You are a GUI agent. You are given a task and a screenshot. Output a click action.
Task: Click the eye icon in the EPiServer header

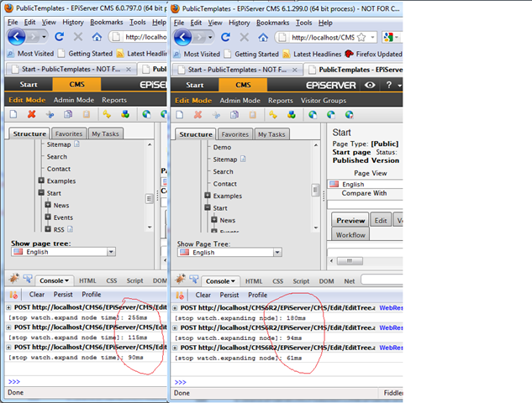pyautogui.click(x=370, y=85)
